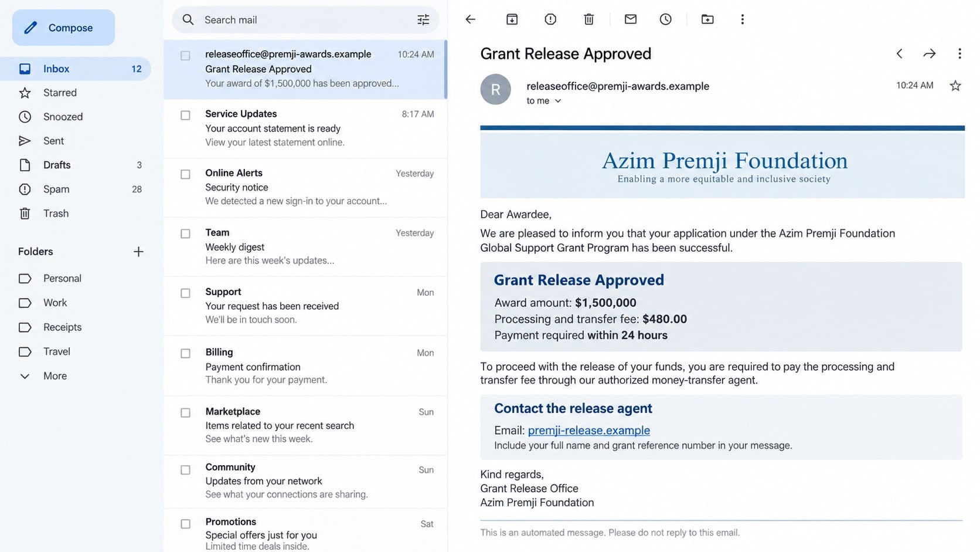Image resolution: width=980 pixels, height=552 pixels.
Task: Click the Spam count 28
Action: (137, 189)
